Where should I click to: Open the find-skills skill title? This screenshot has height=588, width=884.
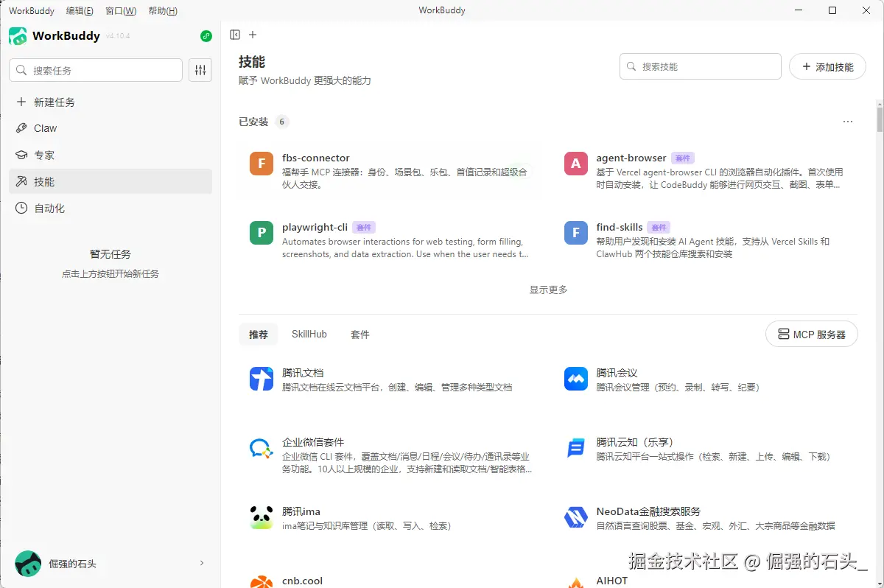pos(620,227)
